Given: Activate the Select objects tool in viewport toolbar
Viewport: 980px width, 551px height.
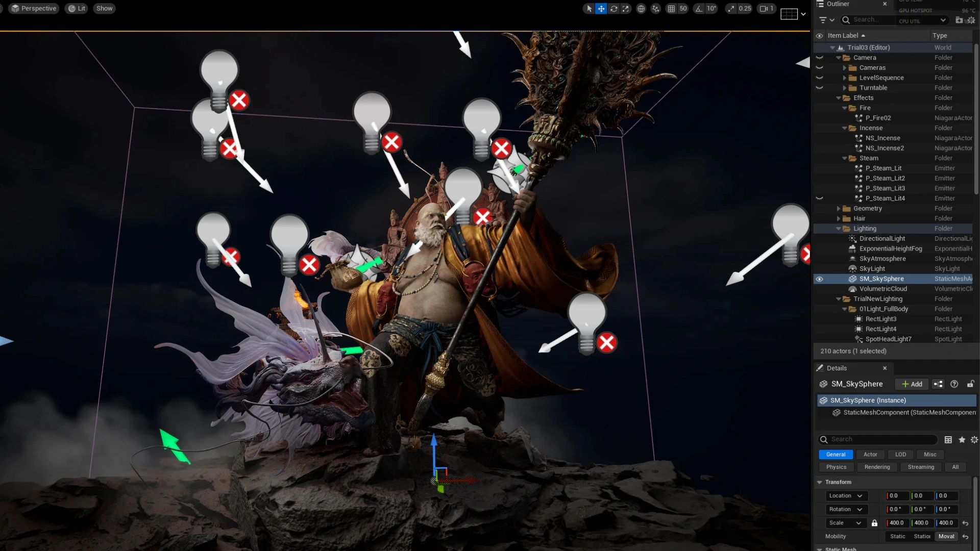Looking at the screenshot, I should (589, 9).
